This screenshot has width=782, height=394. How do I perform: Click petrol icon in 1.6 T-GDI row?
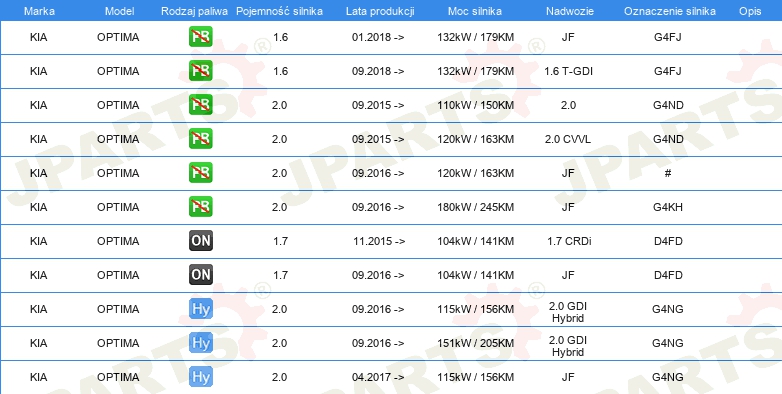tap(200, 71)
